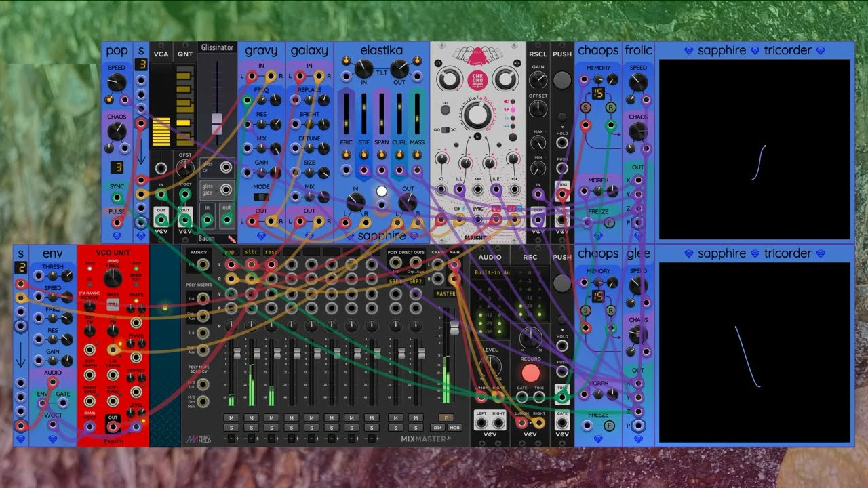The height and width of the screenshot is (488, 868).
Task: Click the frolic SPEED knob
Action: pos(637,83)
